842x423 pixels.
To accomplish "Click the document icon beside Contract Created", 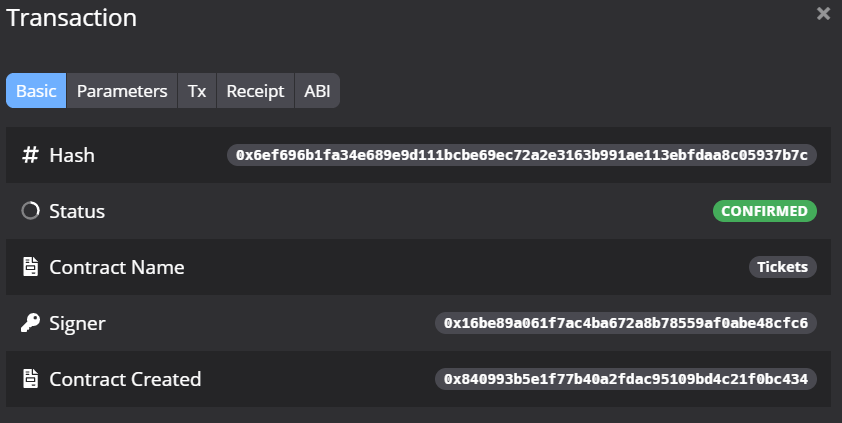I will click(x=30, y=379).
